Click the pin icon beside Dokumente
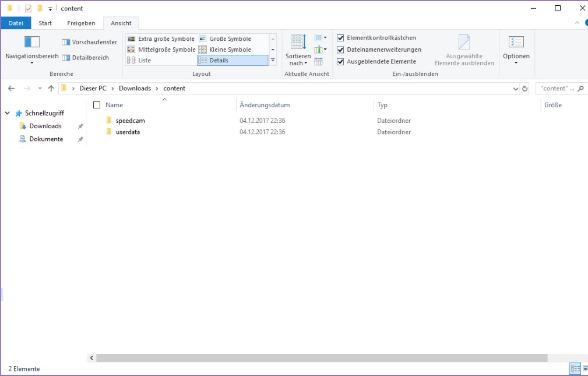Viewport: 588px width, 376px height. (80, 139)
